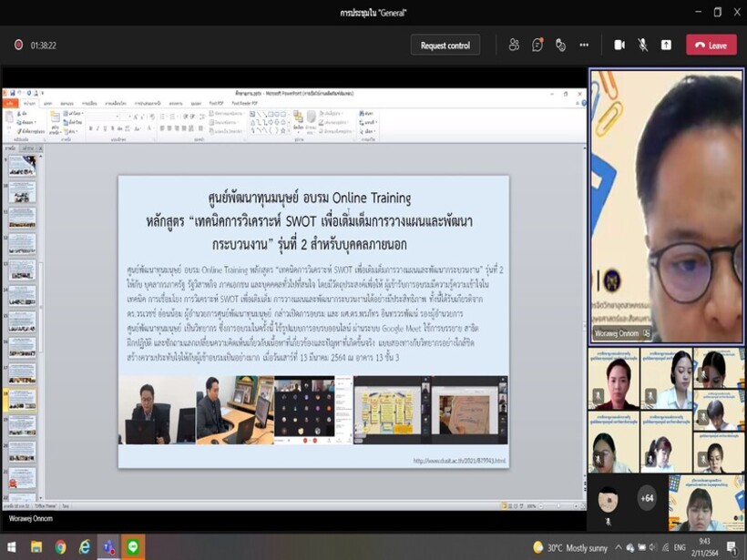Select slide 19 thumbnail in slide panel

[22, 425]
